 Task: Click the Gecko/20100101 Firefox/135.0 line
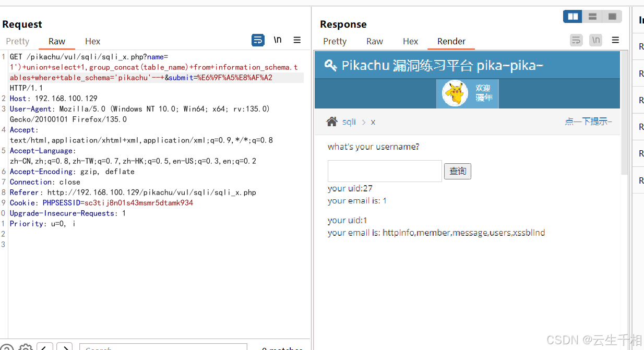pyautogui.click(x=68, y=119)
